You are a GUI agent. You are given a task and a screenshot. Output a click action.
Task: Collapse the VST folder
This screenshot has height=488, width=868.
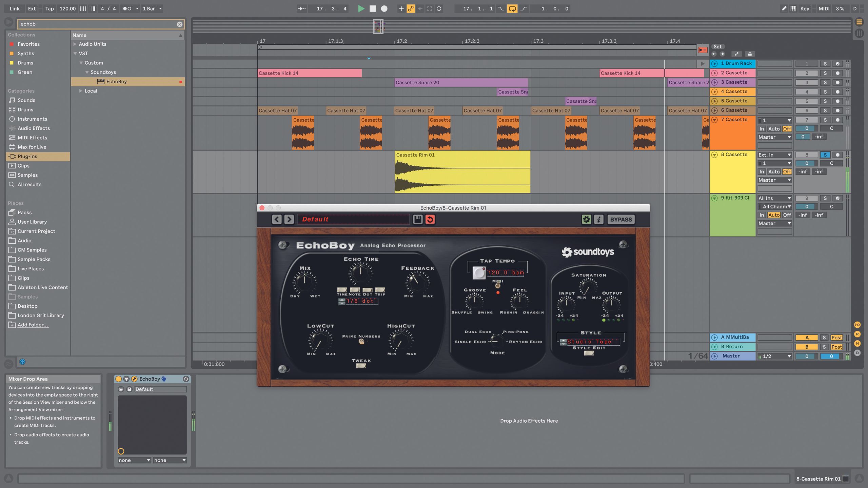click(x=75, y=54)
